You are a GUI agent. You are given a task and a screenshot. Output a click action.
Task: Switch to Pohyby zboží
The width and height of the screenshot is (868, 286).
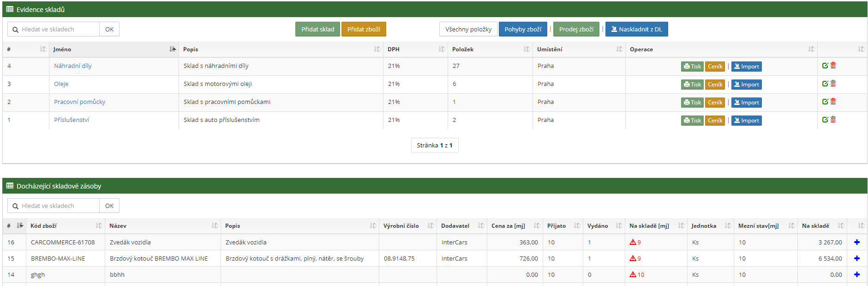[x=523, y=29]
